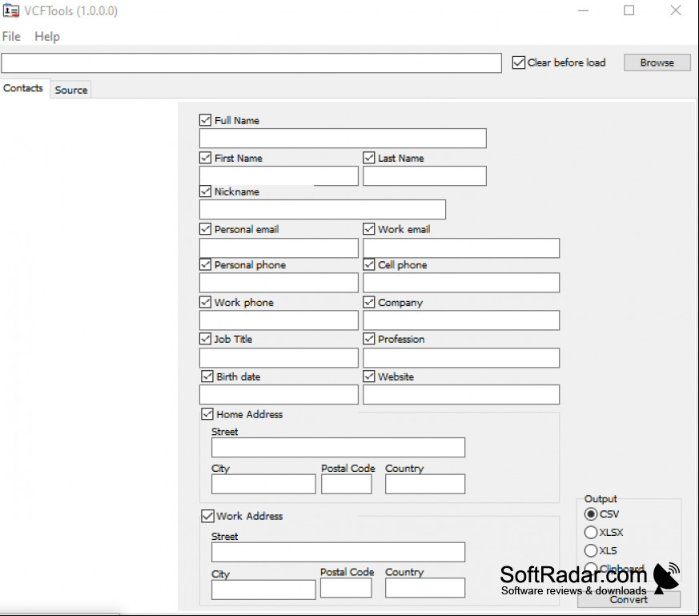Click the Convert button
The height and width of the screenshot is (616, 699).
click(629, 599)
